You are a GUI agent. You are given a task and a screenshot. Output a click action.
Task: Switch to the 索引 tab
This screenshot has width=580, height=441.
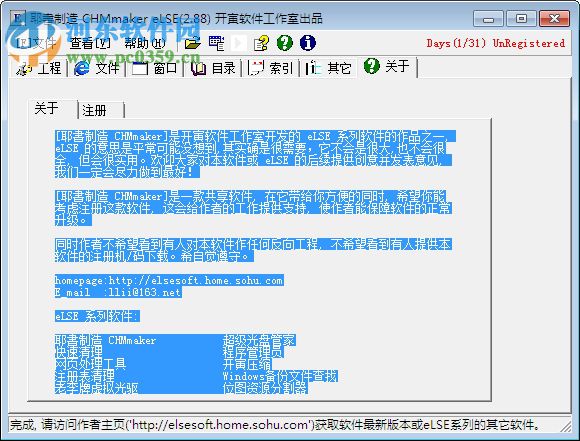[x=271, y=68]
